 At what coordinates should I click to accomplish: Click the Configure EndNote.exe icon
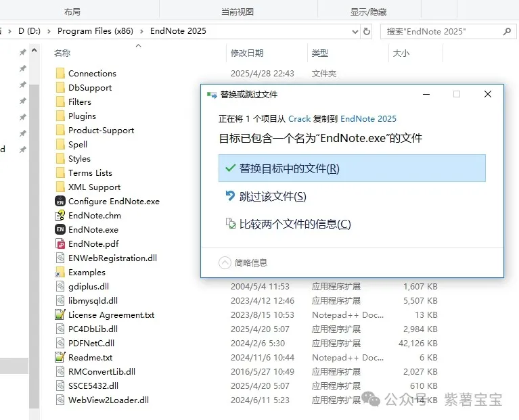[x=60, y=201]
